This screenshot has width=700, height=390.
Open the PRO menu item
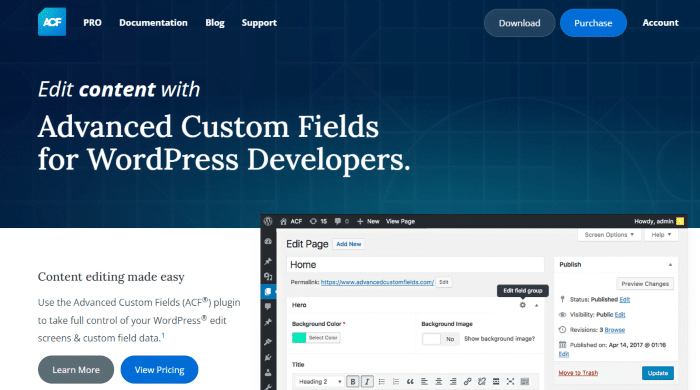click(92, 23)
